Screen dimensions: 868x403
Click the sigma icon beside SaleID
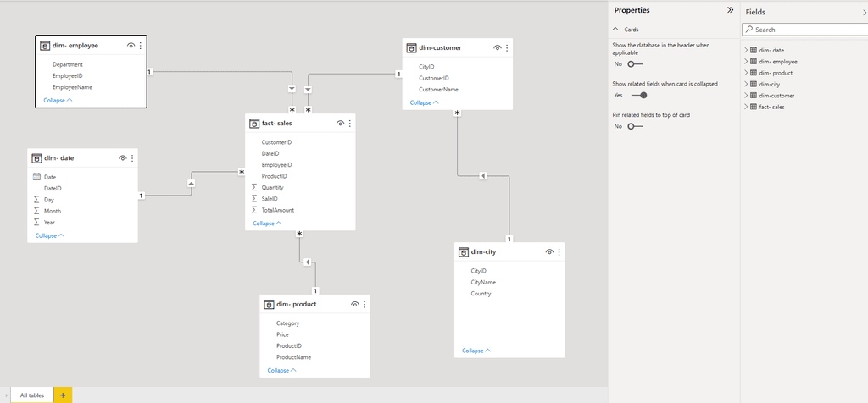[254, 198]
